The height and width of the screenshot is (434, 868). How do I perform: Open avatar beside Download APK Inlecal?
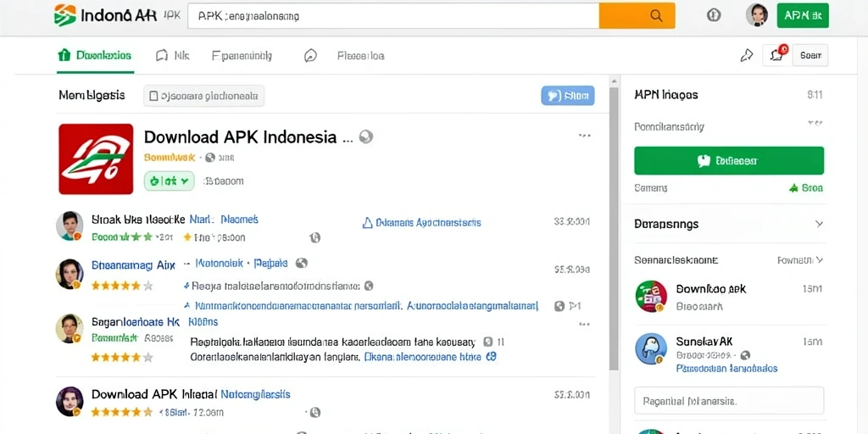[x=70, y=401]
